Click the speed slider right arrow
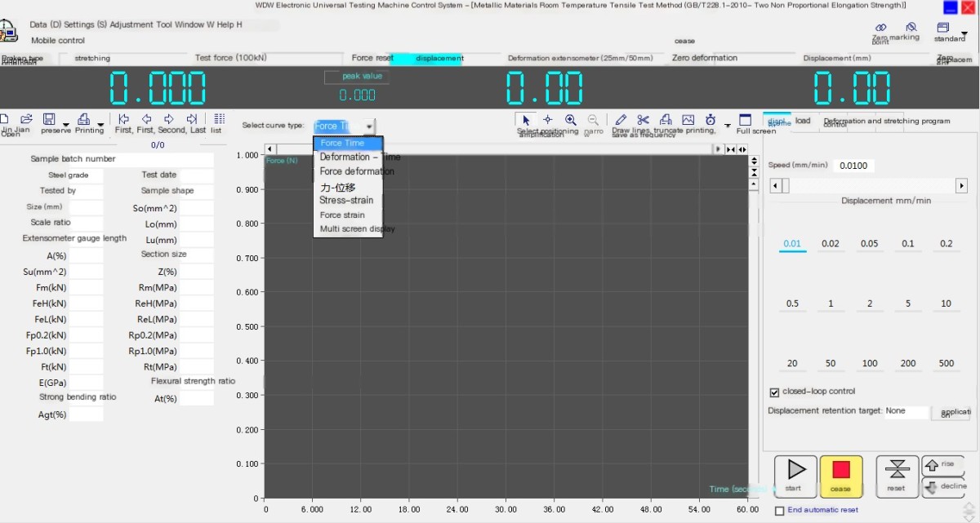The image size is (980, 523). 961,186
